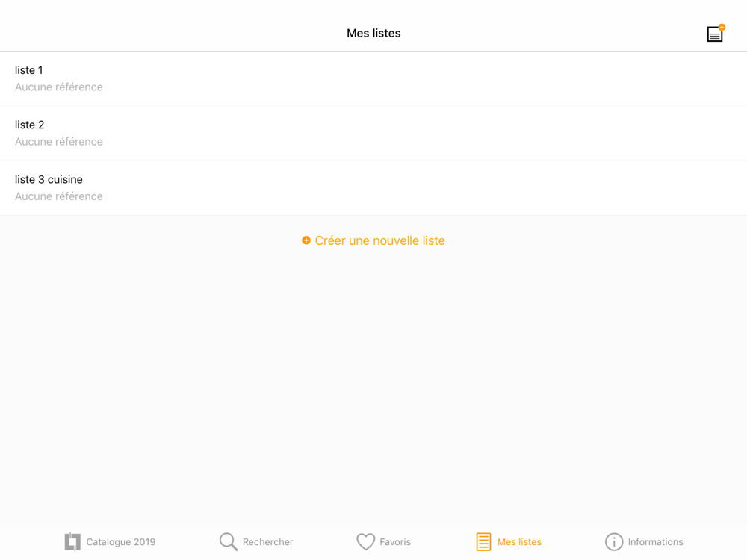This screenshot has height=560, width=747.
Task: Click the Mes listes tab icon
Action: click(x=483, y=542)
